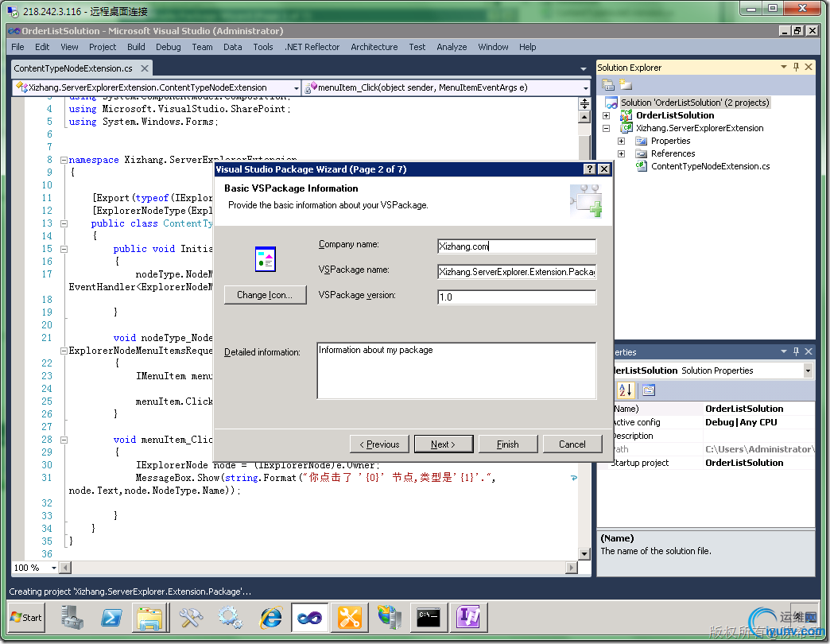The image size is (830, 644).
Task: Collapse the Initialize method region
Action: tap(64, 249)
